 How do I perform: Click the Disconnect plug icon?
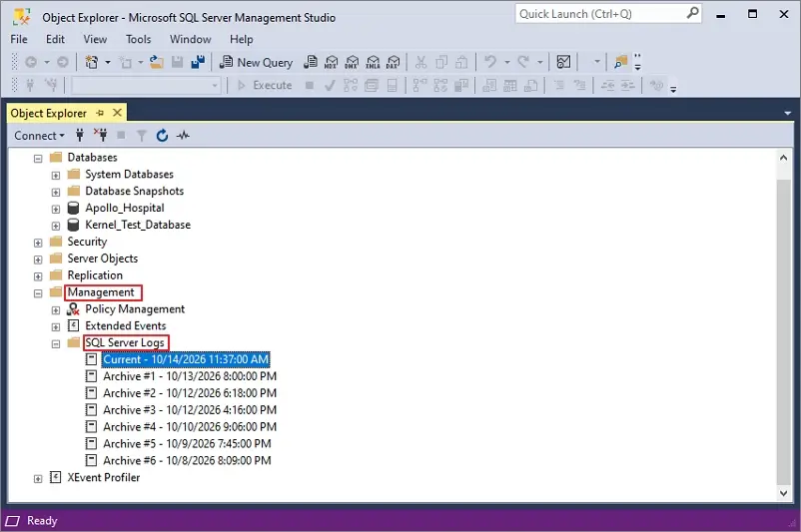coord(101,136)
